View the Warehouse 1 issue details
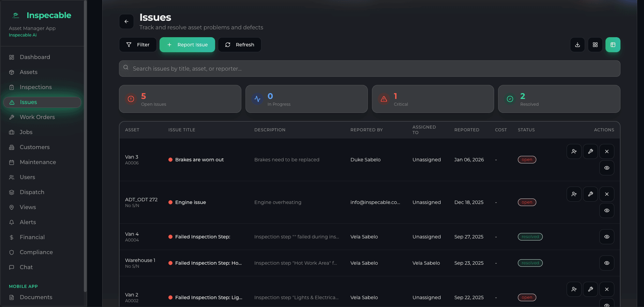Screen dimensions: 644x307 point(607,263)
